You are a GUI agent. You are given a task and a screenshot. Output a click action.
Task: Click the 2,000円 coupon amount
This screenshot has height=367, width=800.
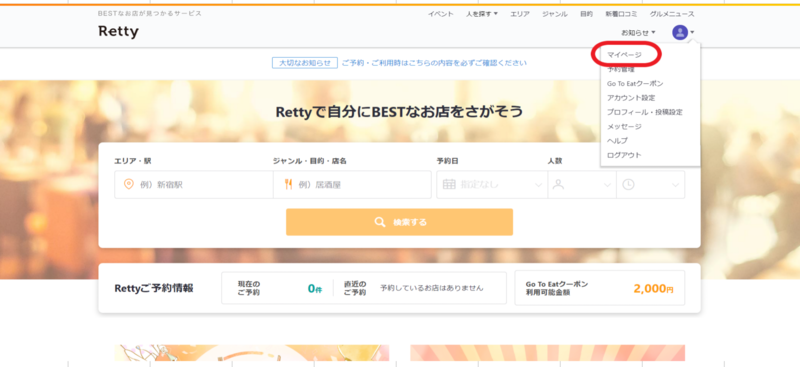(654, 288)
